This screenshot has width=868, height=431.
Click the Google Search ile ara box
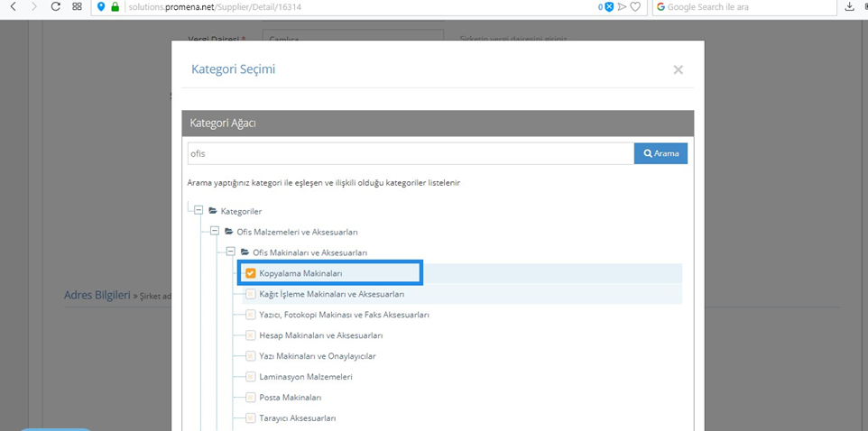(x=744, y=7)
